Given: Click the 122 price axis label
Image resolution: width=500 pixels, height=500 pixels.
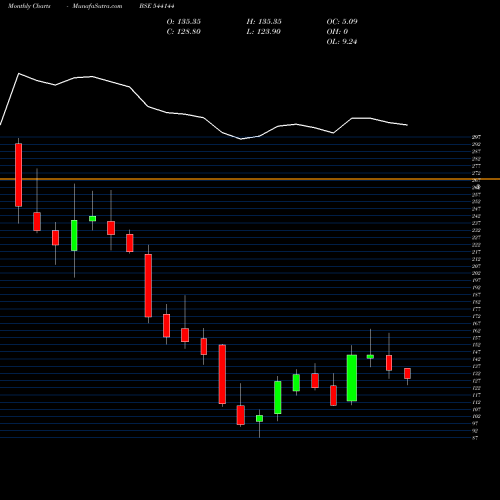Looking at the screenshot, I should (476, 388).
